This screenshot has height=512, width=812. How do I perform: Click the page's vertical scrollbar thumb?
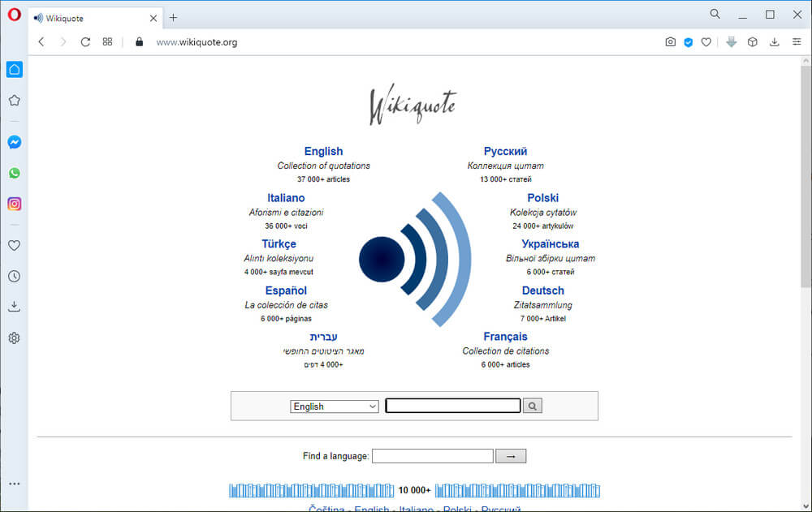click(x=806, y=176)
